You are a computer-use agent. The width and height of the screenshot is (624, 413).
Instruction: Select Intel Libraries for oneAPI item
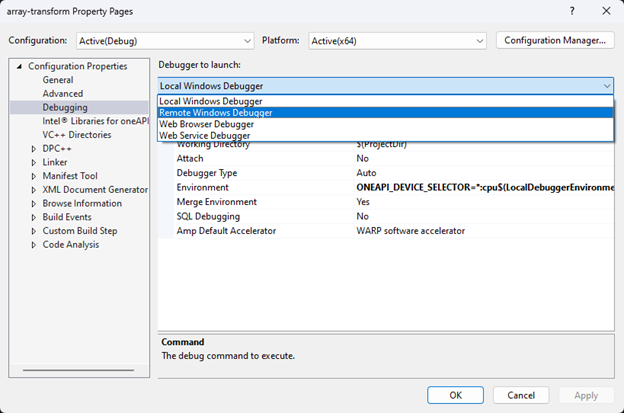tap(94, 121)
